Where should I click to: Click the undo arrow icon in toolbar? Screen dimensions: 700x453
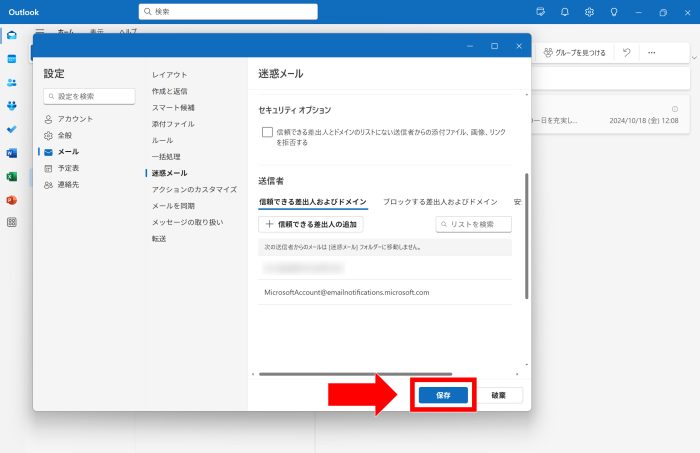click(626, 52)
